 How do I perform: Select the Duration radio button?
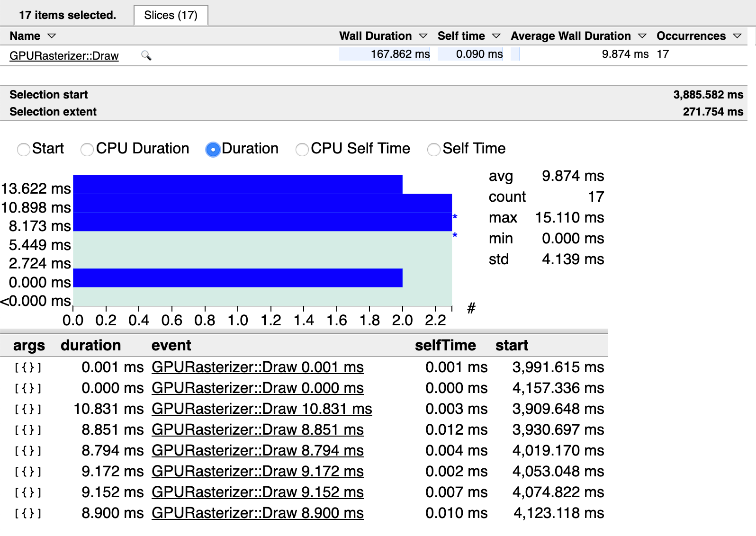click(213, 150)
